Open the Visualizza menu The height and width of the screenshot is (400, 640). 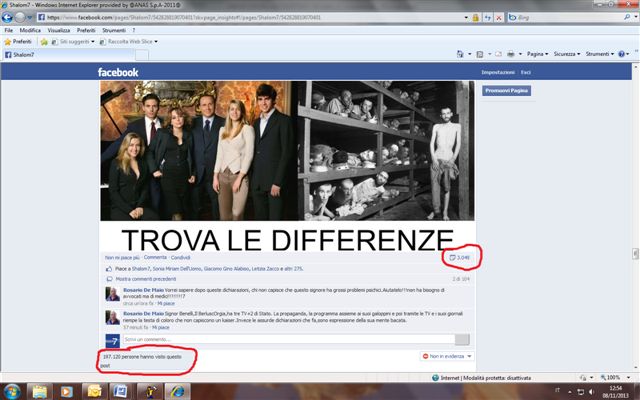pyautogui.click(x=58, y=30)
